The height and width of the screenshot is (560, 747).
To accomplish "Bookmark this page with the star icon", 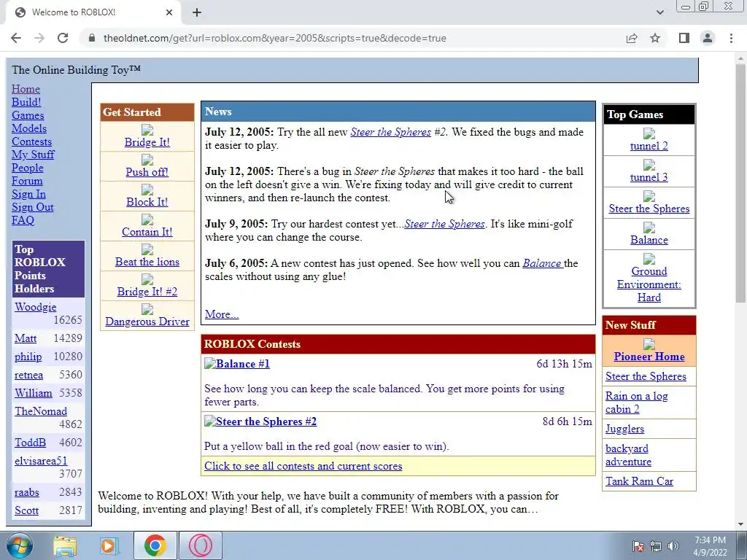I will click(655, 38).
